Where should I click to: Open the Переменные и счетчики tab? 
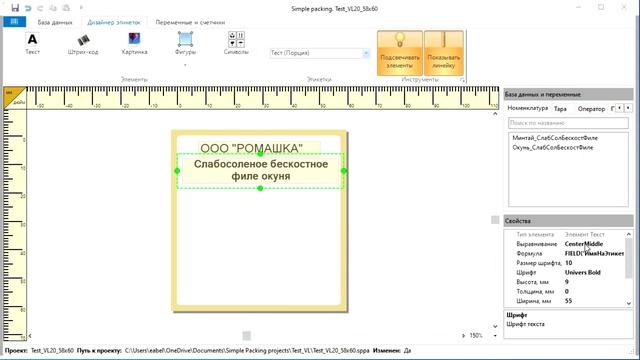point(190,22)
